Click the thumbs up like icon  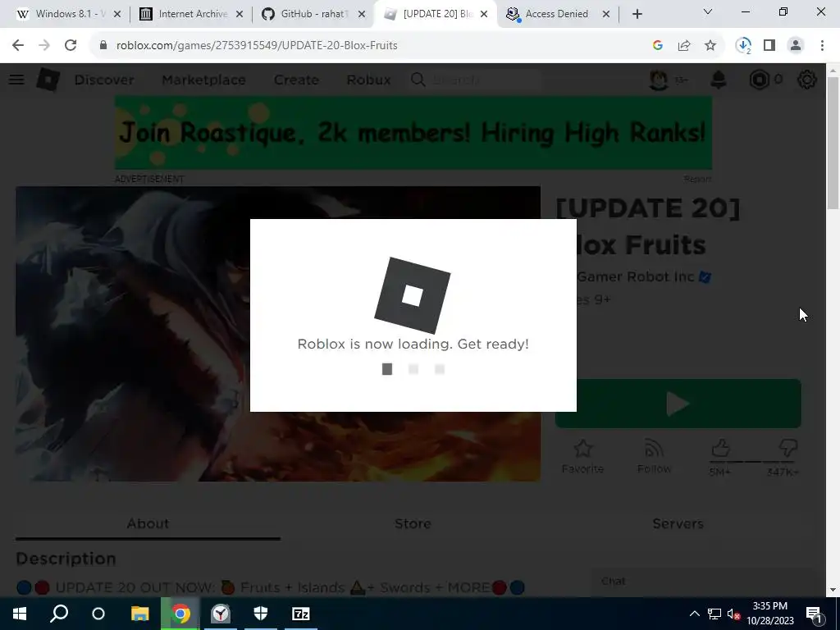[x=720, y=448]
